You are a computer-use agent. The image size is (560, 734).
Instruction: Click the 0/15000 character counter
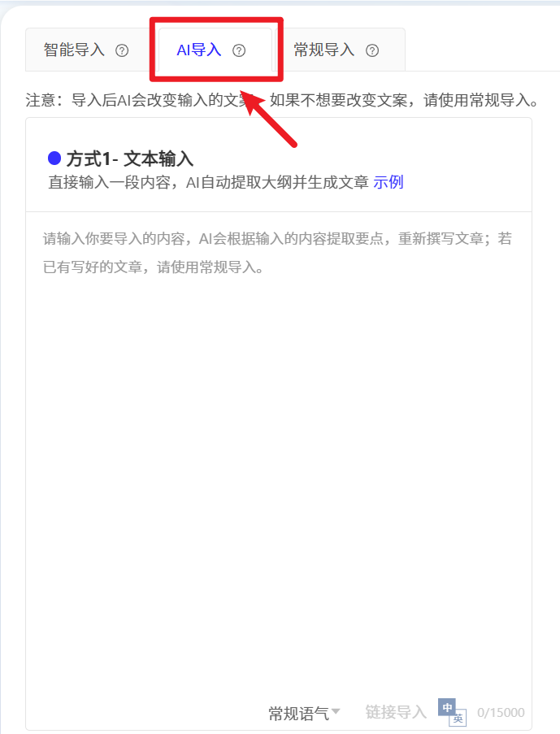tap(501, 713)
